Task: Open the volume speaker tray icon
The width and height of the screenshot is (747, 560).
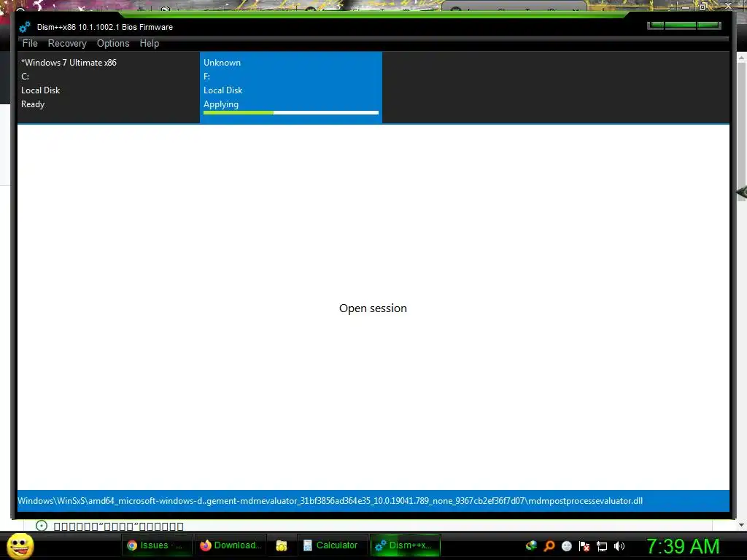Action: (619, 546)
